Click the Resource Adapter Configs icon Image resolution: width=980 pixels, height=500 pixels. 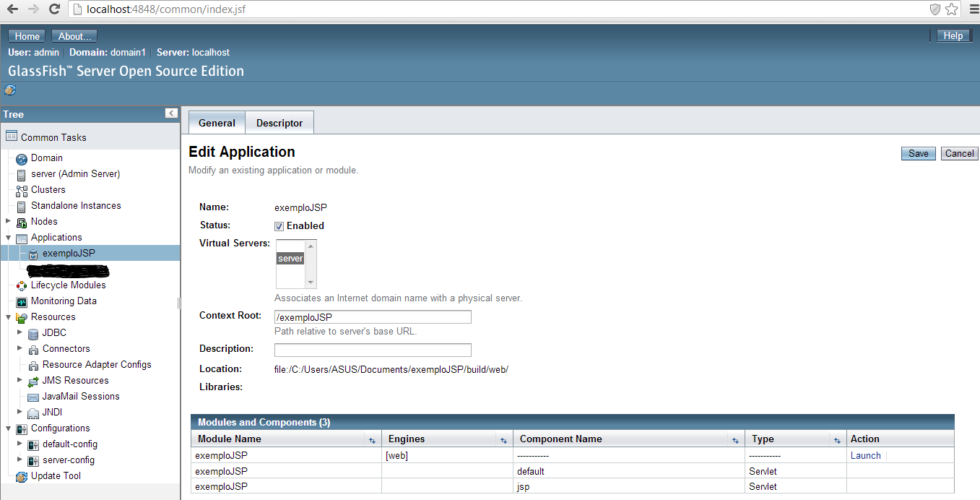tap(33, 365)
